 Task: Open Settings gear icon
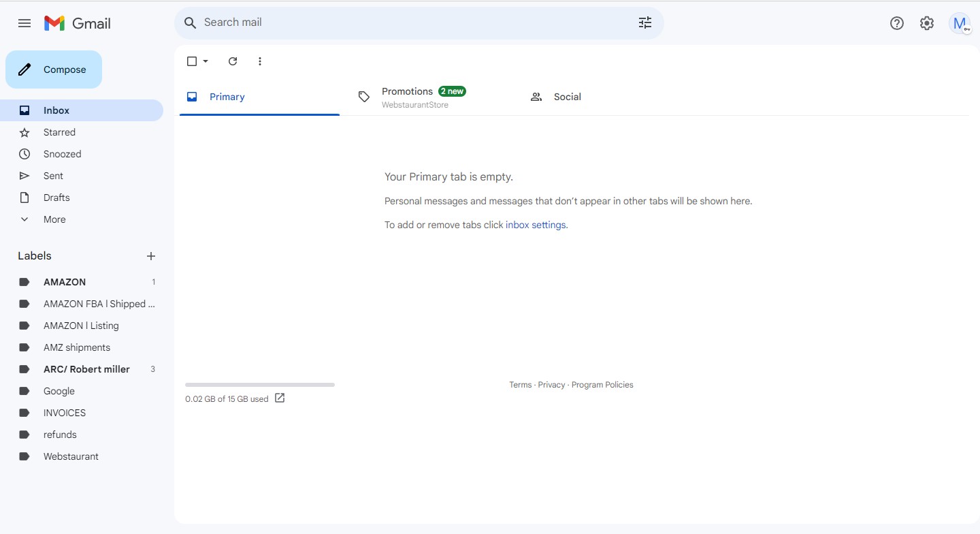pos(927,23)
